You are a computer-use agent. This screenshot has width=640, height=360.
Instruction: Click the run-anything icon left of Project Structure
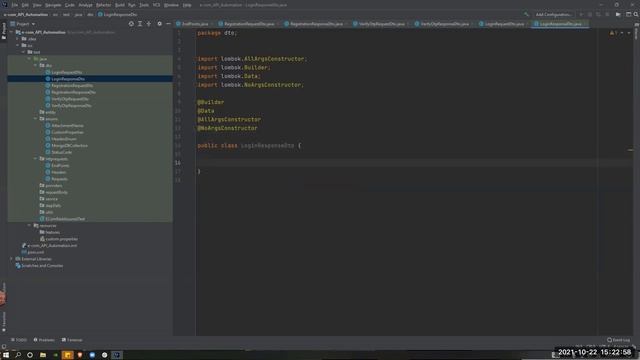[x=618, y=14]
